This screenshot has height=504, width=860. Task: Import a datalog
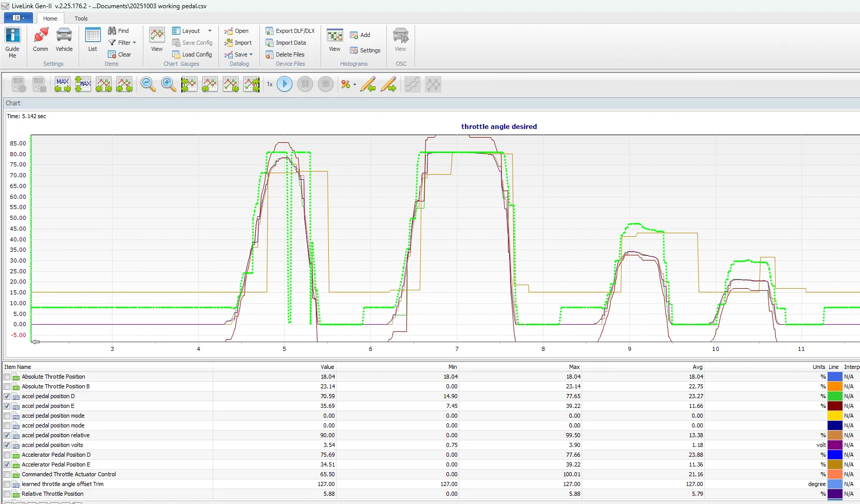(x=238, y=43)
